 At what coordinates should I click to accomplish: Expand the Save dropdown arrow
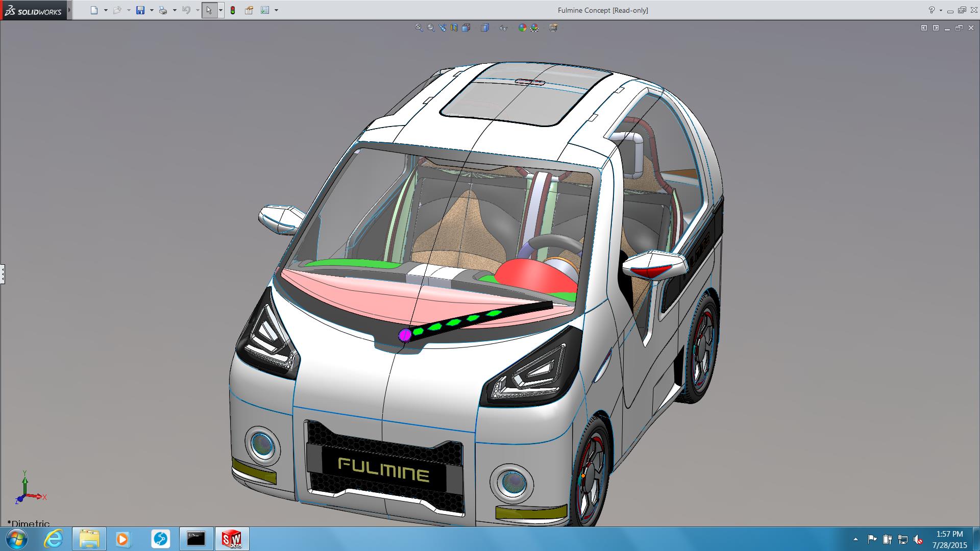[152, 10]
